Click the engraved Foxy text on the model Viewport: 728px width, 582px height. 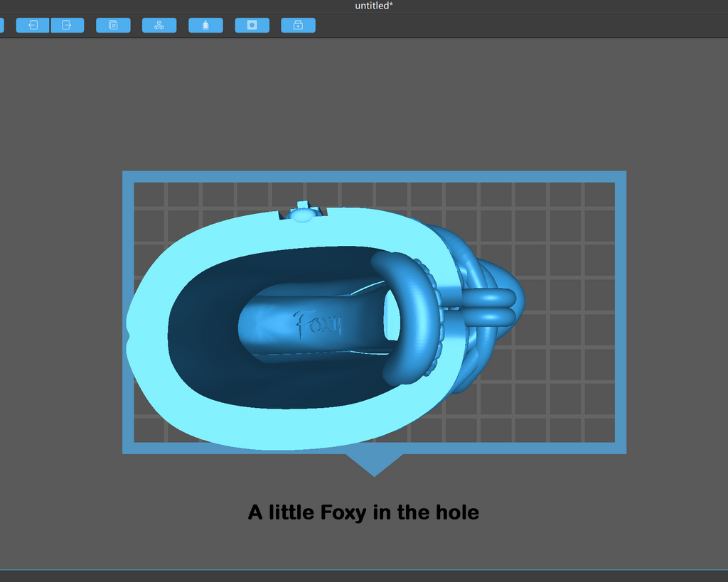(318, 323)
